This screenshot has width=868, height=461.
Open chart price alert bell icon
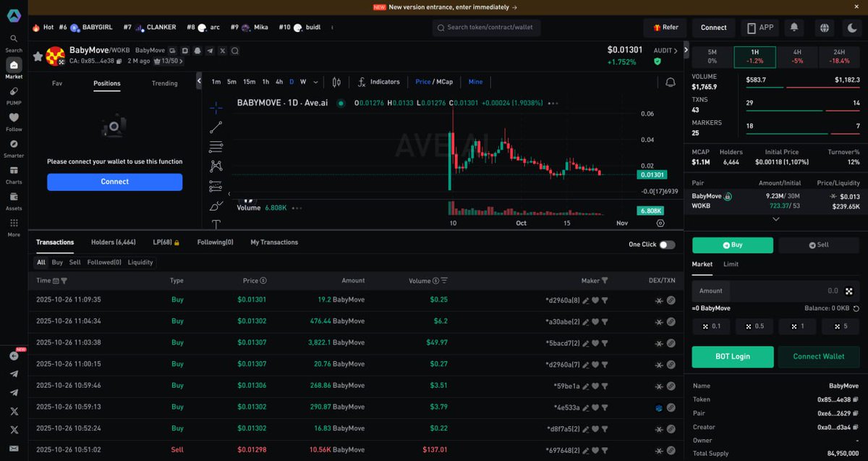(671, 82)
